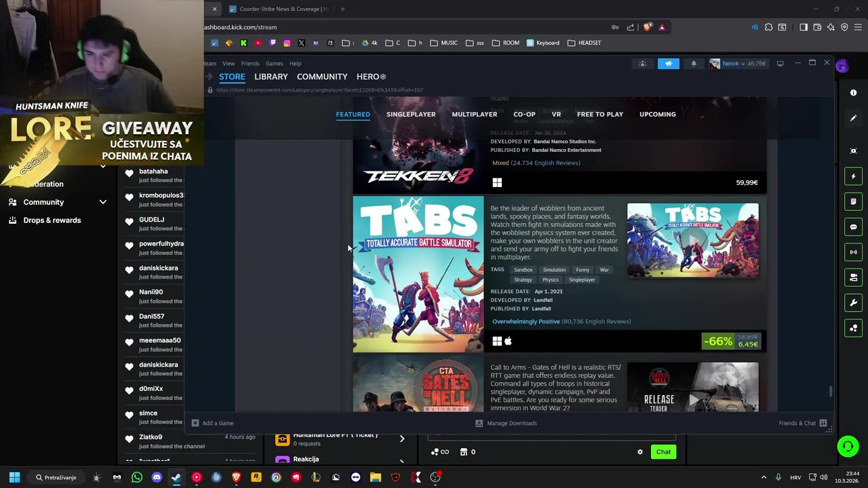Image resolution: width=868 pixels, height=488 pixels.
Task: Open MUSIC bookmarks folder
Action: [x=444, y=43]
